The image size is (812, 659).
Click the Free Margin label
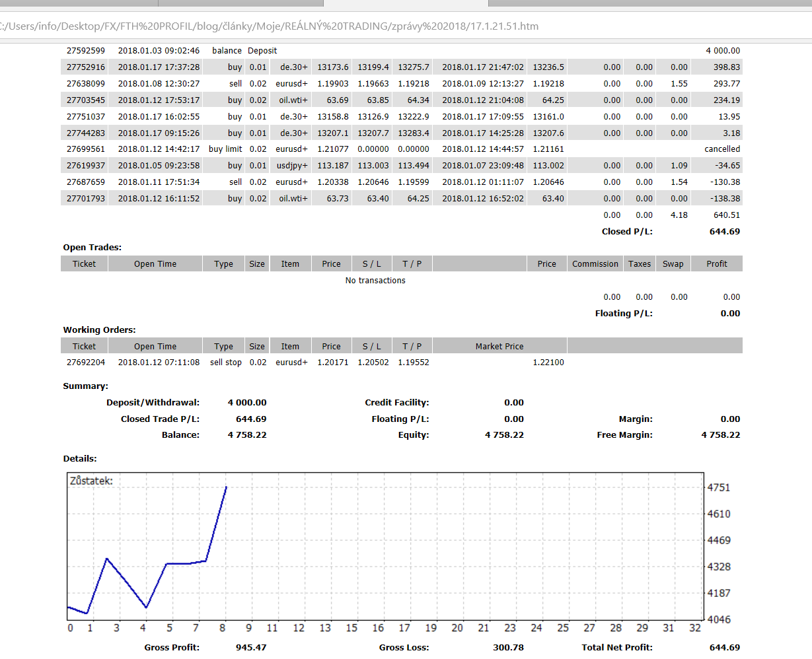click(624, 435)
